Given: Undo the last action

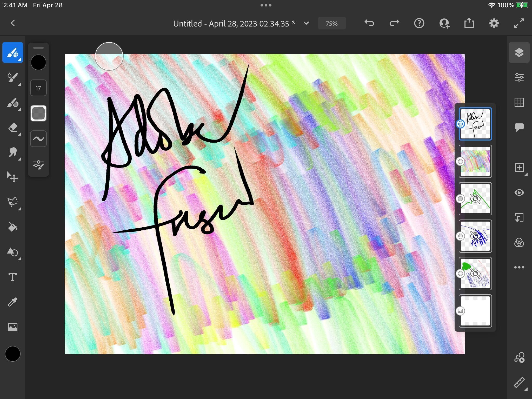Looking at the screenshot, I should pos(369,23).
